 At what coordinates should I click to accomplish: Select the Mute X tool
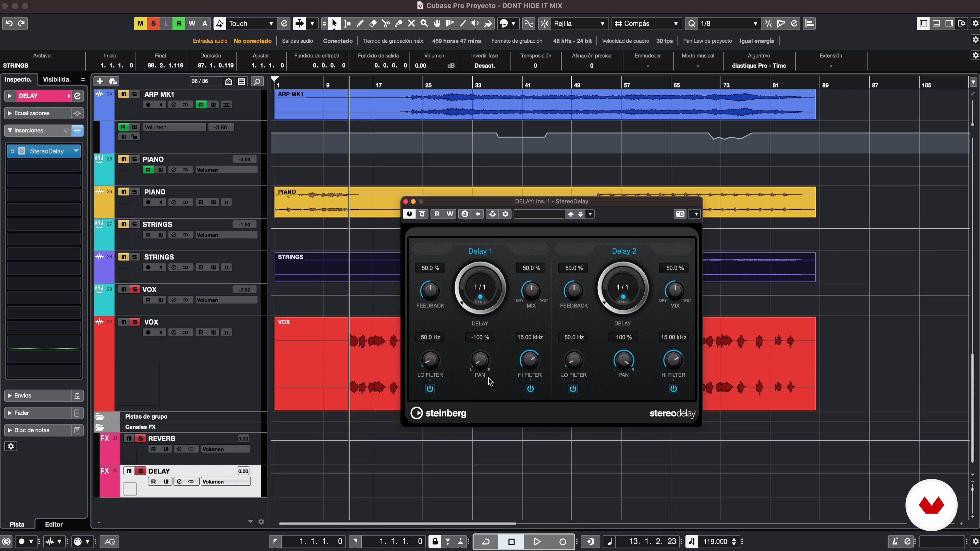click(411, 23)
